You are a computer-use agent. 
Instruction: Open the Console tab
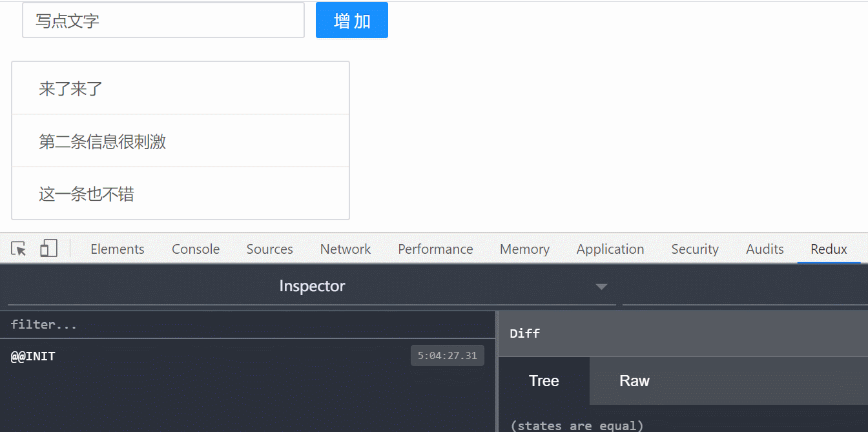pyautogui.click(x=196, y=249)
